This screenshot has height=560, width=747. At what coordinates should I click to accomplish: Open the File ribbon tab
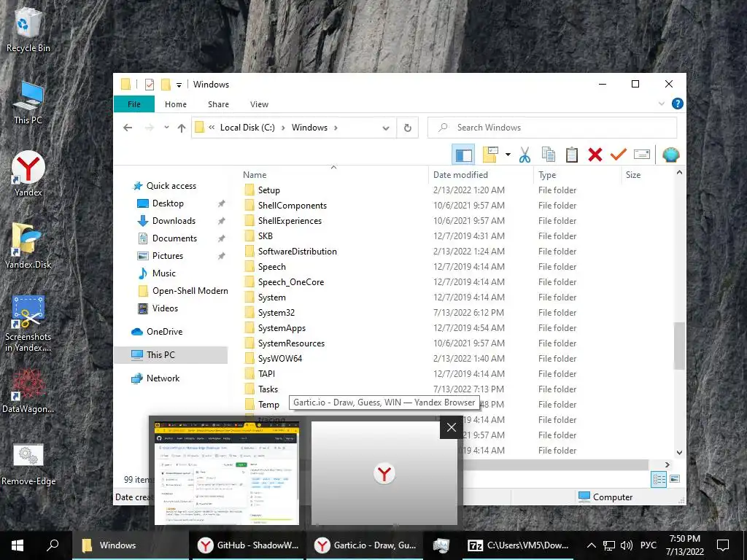(x=134, y=104)
